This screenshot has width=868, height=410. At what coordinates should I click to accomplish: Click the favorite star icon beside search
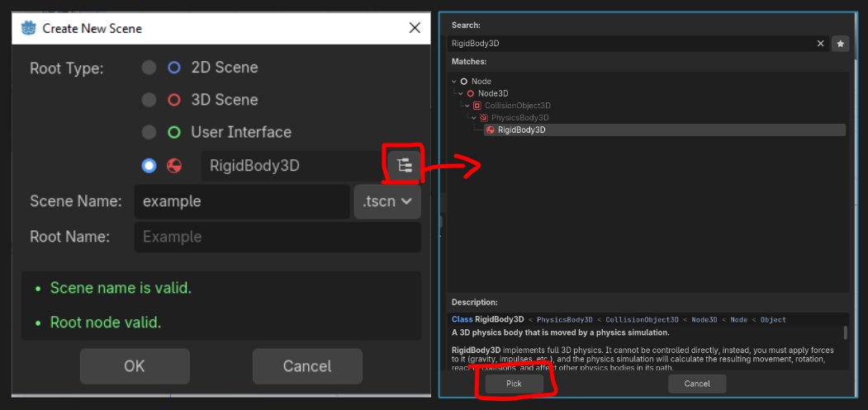click(x=840, y=44)
